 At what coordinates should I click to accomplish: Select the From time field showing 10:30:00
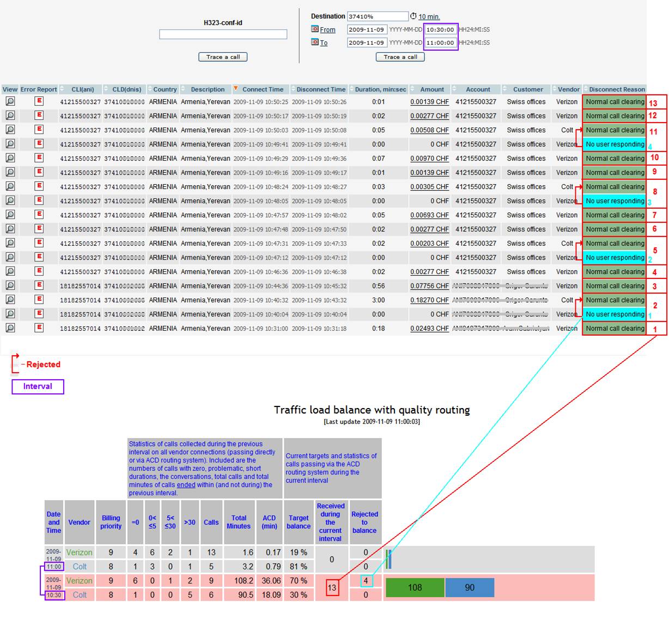coord(440,29)
